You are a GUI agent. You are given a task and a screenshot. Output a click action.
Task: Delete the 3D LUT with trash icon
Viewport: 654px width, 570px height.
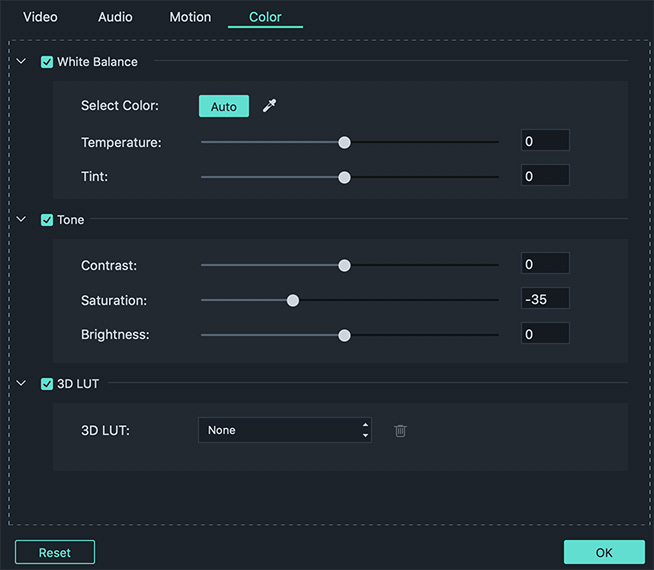(400, 430)
